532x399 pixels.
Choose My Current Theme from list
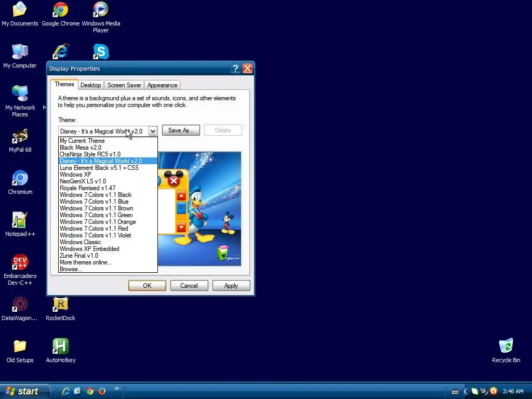point(108,141)
